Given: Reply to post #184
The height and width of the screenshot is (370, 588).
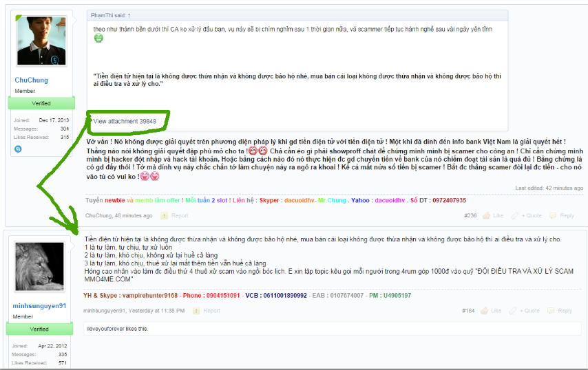Looking at the screenshot, I should [x=565, y=311].
